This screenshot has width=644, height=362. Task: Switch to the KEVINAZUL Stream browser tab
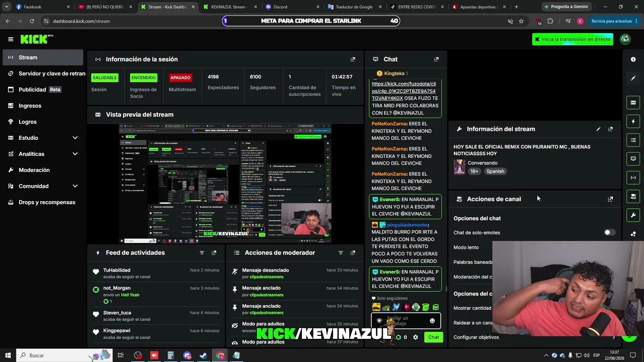click(x=230, y=7)
